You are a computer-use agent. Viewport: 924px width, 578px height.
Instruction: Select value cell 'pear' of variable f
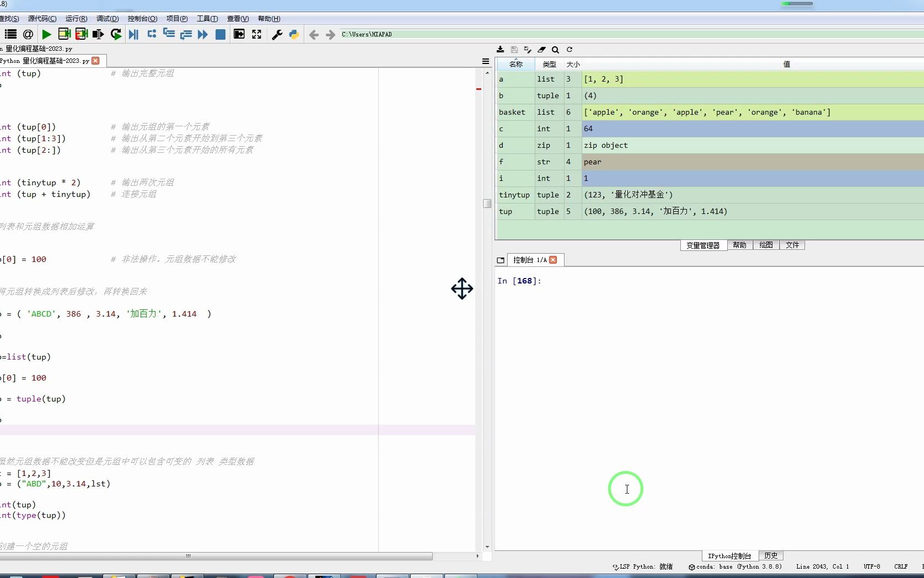coord(753,162)
